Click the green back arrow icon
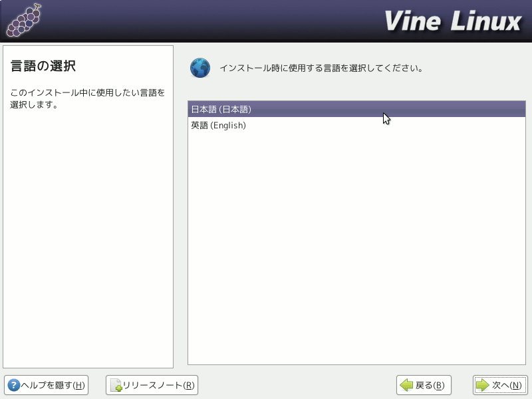The height and width of the screenshot is (399, 532). tap(406, 385)
